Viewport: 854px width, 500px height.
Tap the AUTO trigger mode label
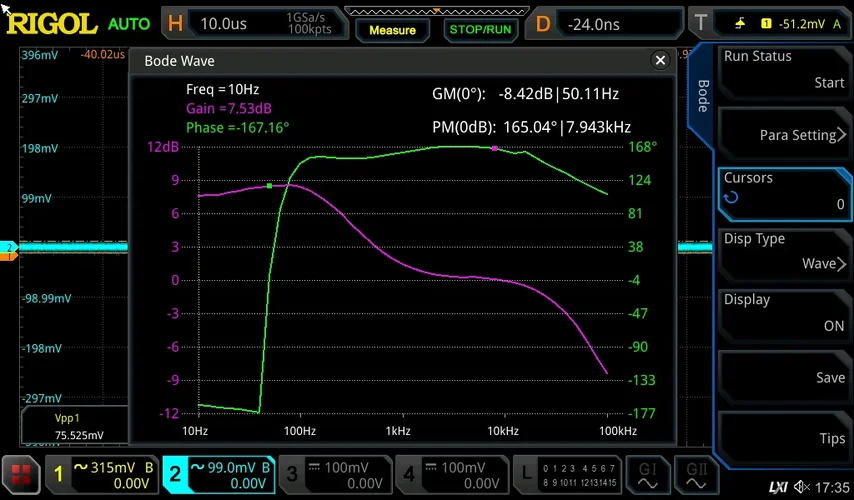point(129,24)
